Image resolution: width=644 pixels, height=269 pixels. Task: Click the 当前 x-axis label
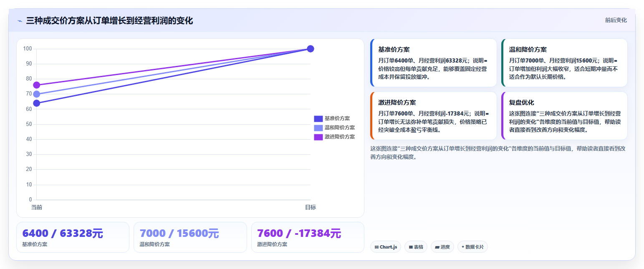[x=36, y=207]
